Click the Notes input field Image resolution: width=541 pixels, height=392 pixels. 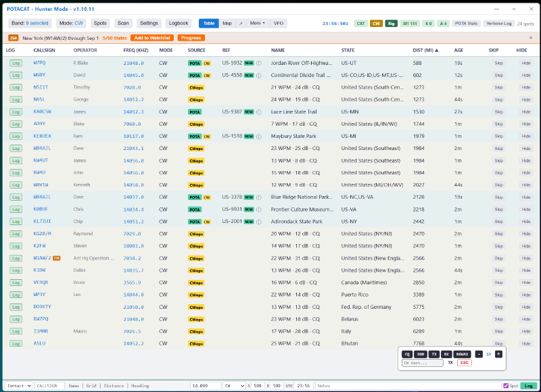pos(408,386)
